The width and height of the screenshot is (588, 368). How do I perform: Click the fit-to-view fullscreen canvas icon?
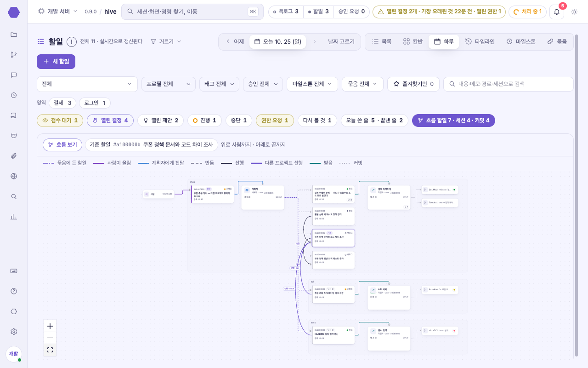[x=50, y=350]
